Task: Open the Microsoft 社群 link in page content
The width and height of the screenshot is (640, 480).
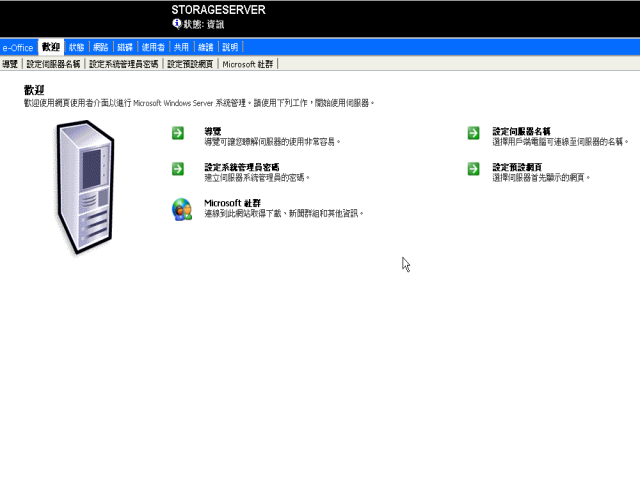Action: [232, 203]
